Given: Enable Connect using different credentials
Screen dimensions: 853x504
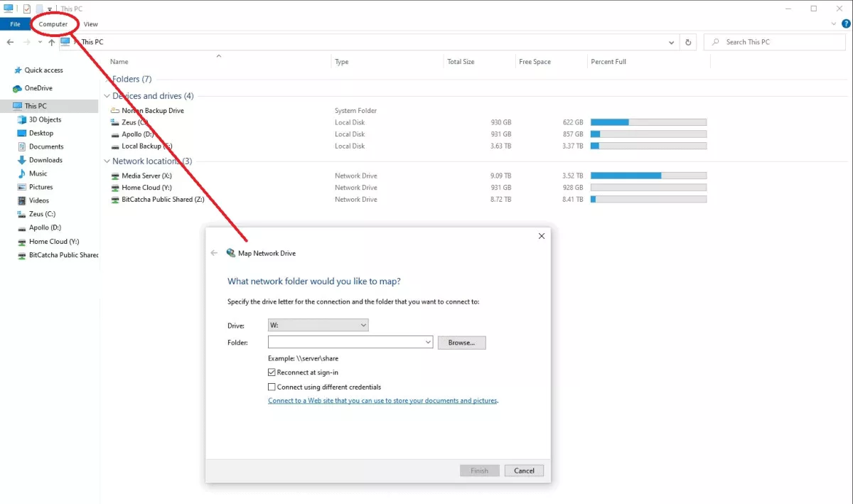Looking at the screenshot, I should click(x=272, y=387).
